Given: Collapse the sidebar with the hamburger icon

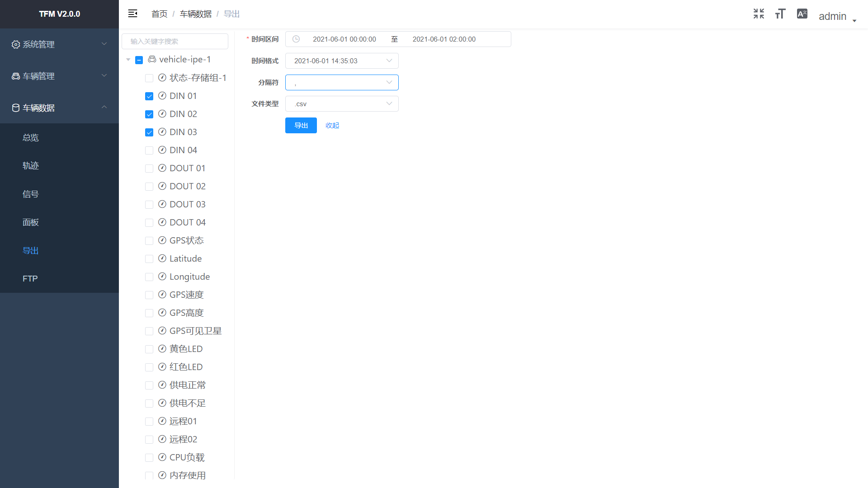Looking at the screenshot, I should 132,14.
